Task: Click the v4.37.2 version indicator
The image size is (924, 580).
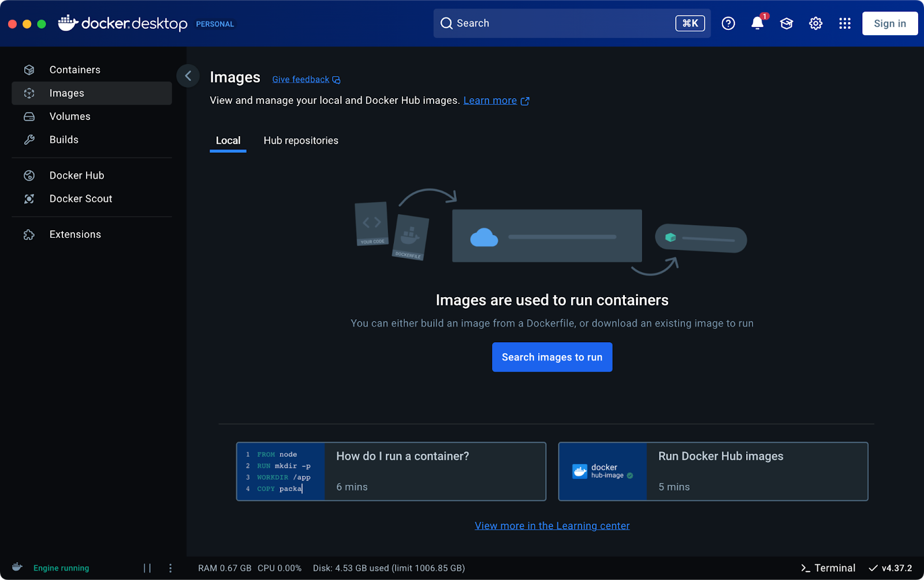Action: click(891, 568)
